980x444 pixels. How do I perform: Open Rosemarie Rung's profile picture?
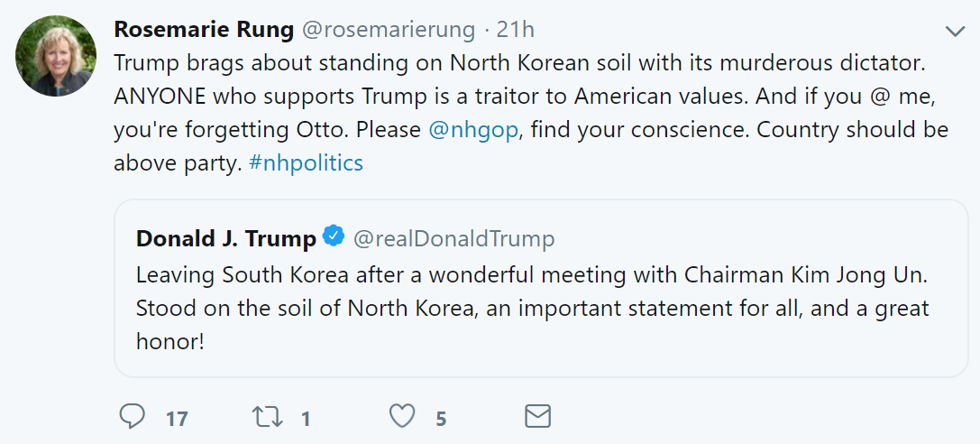click(56, 56)
